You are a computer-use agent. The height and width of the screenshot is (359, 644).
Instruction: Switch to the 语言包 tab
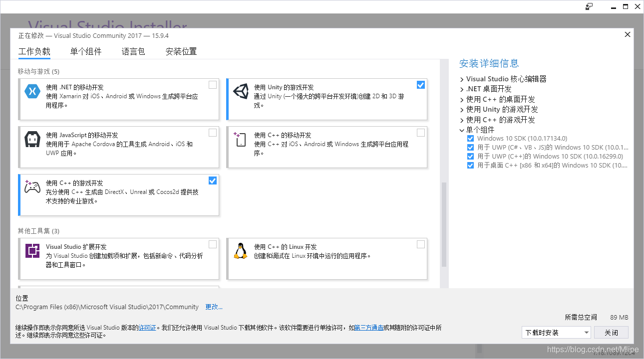[x=133, y=51]
